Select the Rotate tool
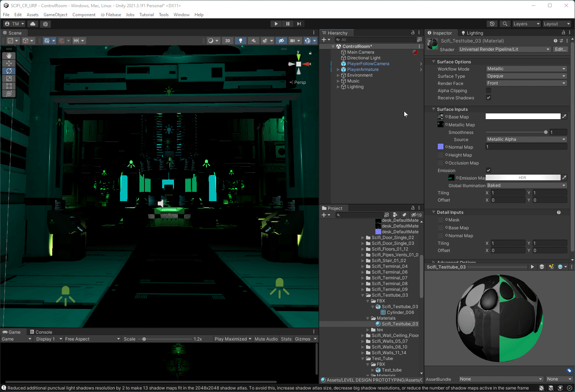 pyautogui.click(x=9, y=71)
